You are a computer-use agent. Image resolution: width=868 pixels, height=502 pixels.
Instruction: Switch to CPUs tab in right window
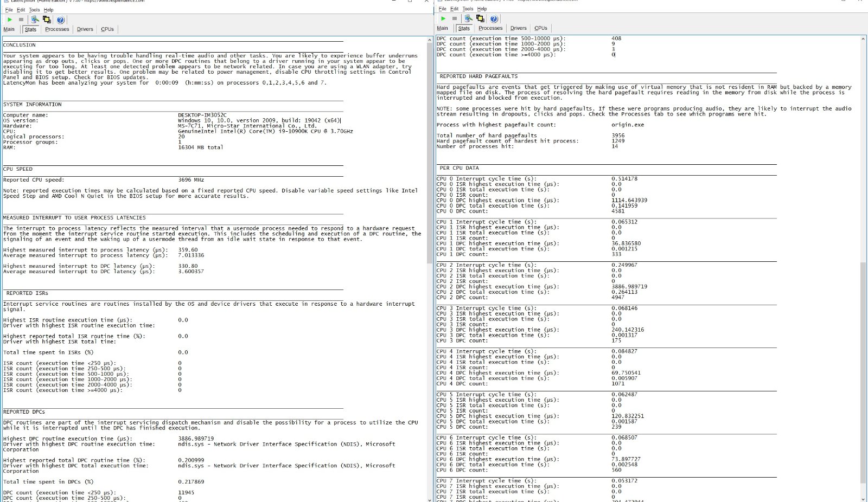[541, 28]
